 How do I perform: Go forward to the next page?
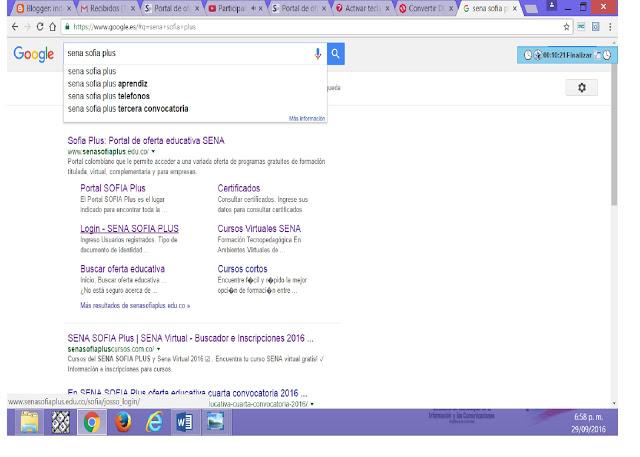click(27, 27)
